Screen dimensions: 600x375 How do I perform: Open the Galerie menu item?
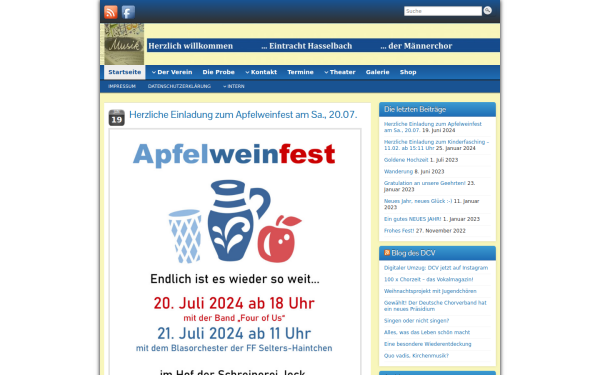pos(377,72)
